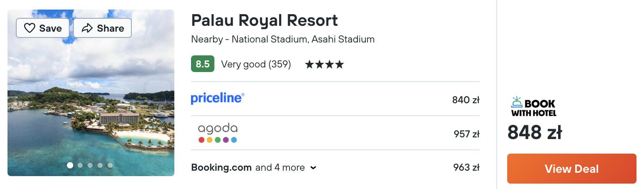Click the 848 zł hotel price
The image size is (644, 189).
(535, 132)
